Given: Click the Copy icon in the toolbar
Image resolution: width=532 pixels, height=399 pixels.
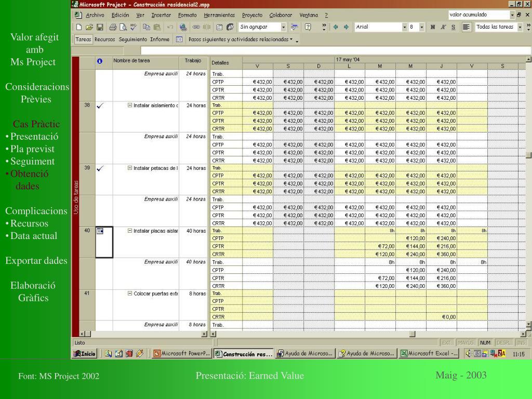Looking at the screenshot, I should tap(146, 27).
